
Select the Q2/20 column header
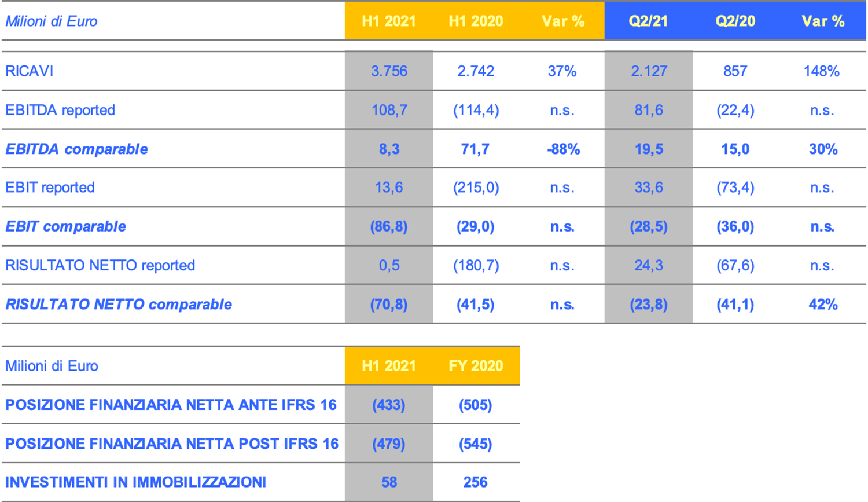735,21
